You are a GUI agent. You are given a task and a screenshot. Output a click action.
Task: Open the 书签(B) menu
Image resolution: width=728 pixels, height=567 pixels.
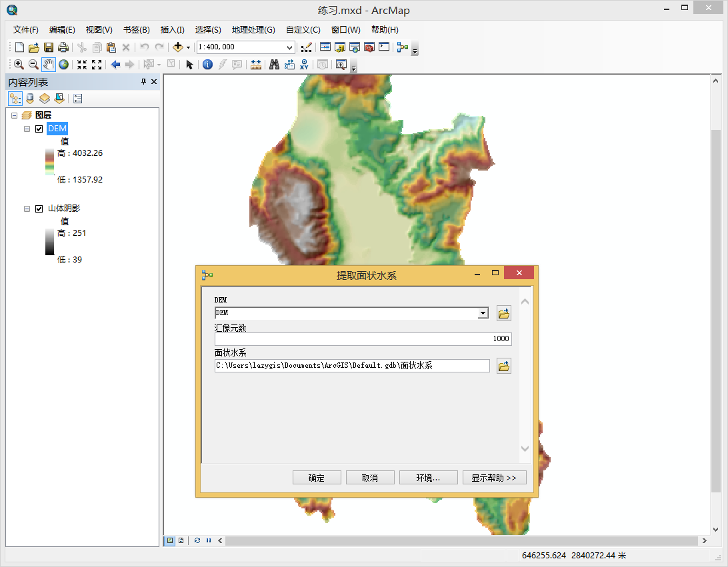[x=137, y=30]
